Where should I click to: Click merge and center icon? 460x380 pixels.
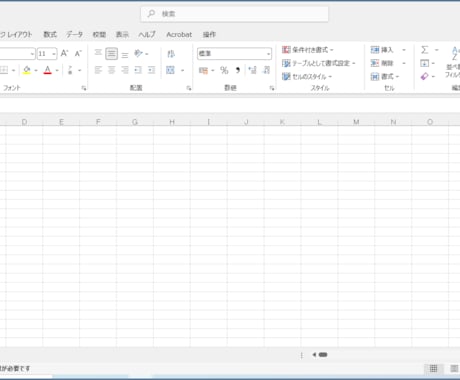pyautogui.click(x=171, y=70)
